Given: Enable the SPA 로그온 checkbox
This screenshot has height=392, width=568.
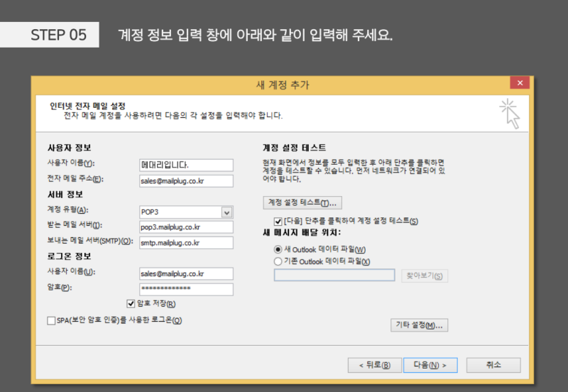Looking at the screenshot, I should (51, 320).
